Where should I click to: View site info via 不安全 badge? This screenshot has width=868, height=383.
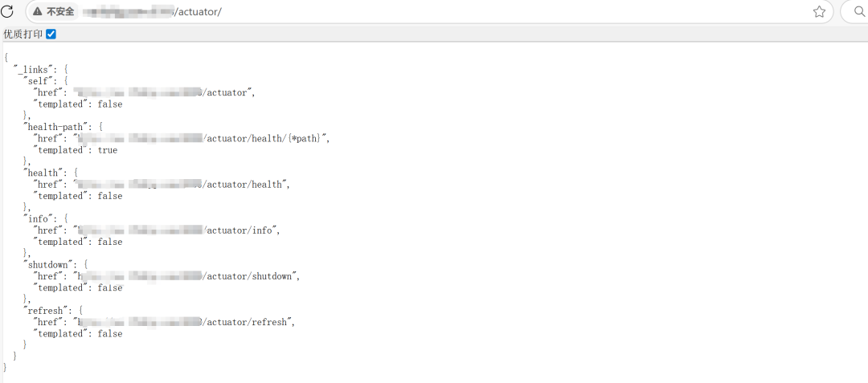click(53, 11)
